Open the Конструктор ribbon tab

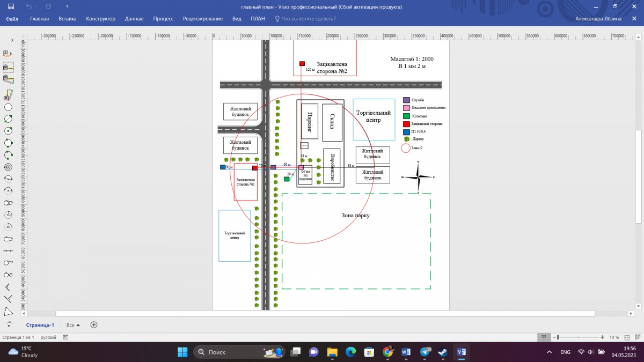[100, 19]
